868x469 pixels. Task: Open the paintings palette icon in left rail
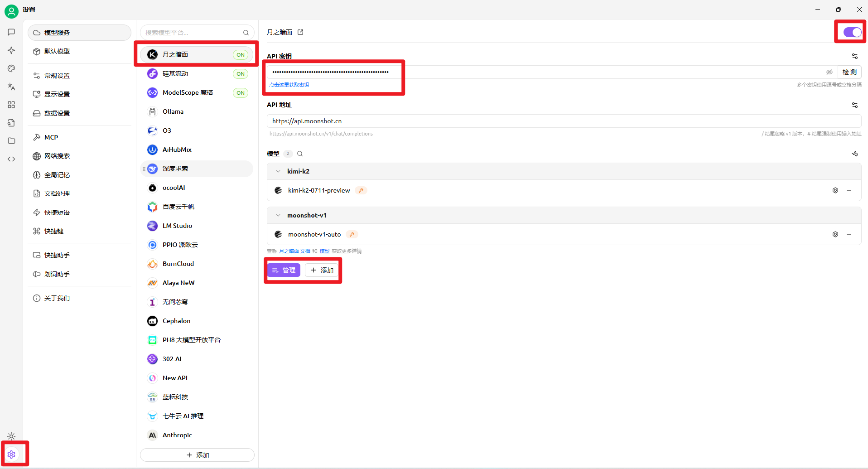11,68
